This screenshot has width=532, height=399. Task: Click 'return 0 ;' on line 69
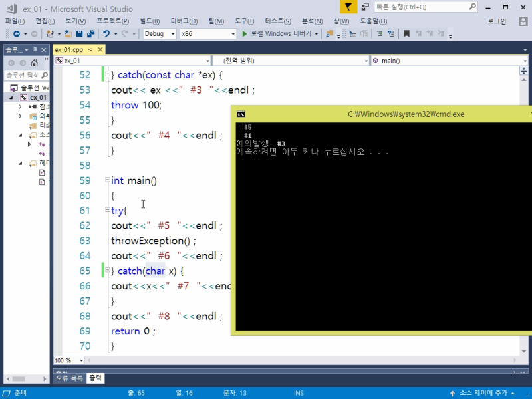pos(134,331)
